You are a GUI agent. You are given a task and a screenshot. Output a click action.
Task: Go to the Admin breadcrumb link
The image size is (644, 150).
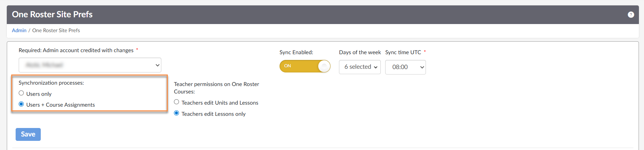pyautogui.click(x=19, y=30)
